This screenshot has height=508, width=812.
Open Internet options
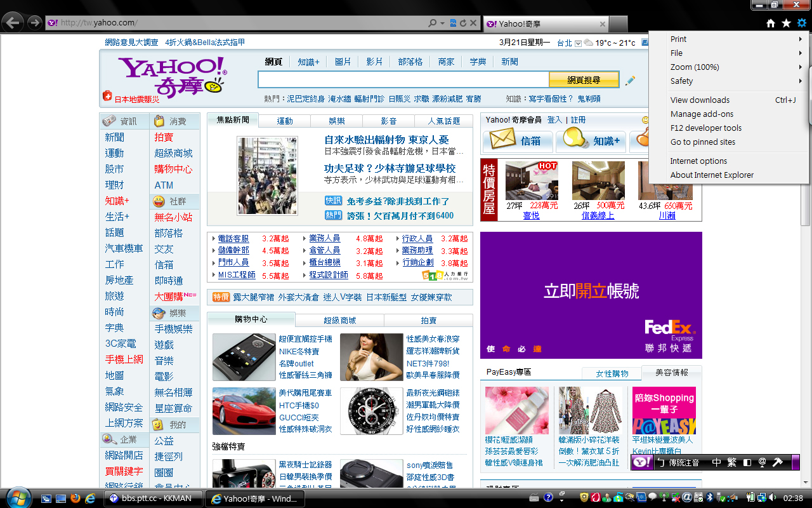pos(736,161)
